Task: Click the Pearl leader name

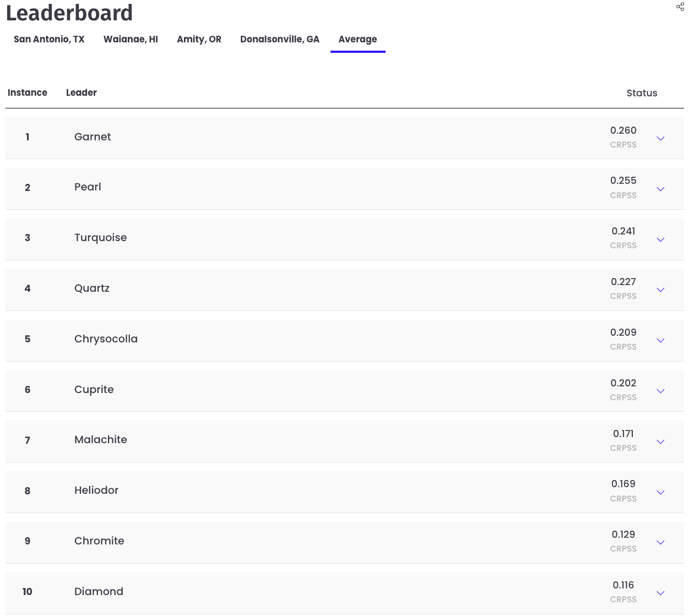Action: [x=88, y=187]
